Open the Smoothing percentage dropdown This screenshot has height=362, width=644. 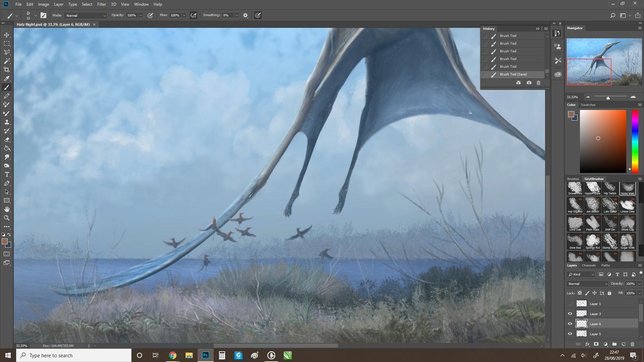click(x=237, y=16)
